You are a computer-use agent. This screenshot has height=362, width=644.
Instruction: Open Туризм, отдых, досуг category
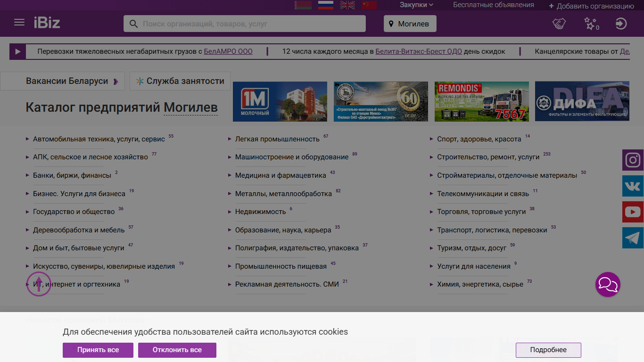tap(472, 248)
